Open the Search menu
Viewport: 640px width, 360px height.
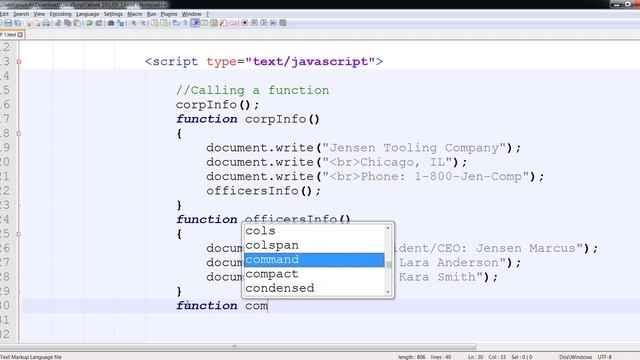click(21, 14)
